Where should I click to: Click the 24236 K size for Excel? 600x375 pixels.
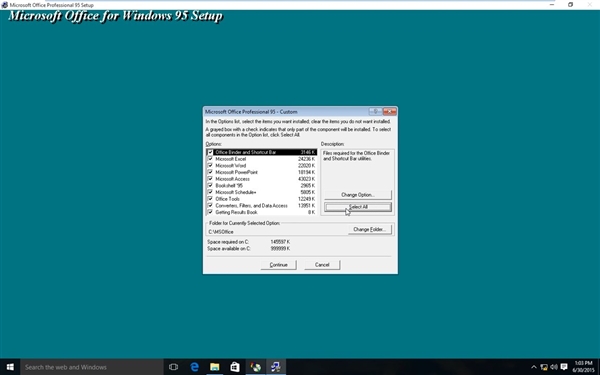(307, 159)
